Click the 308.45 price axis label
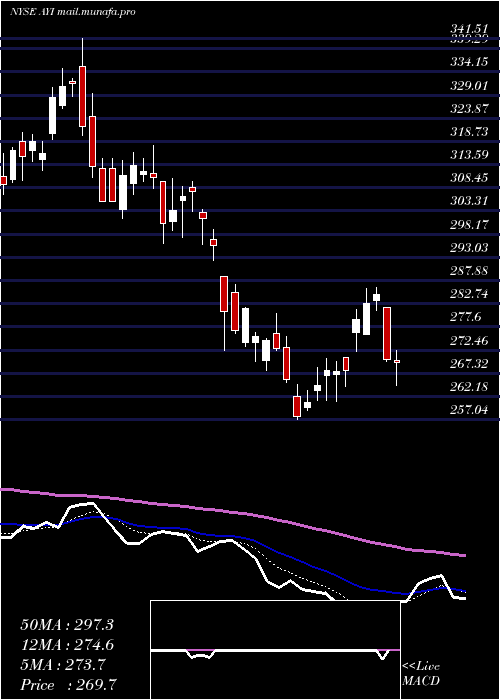500x700 pixels. [x=468, y=178]
